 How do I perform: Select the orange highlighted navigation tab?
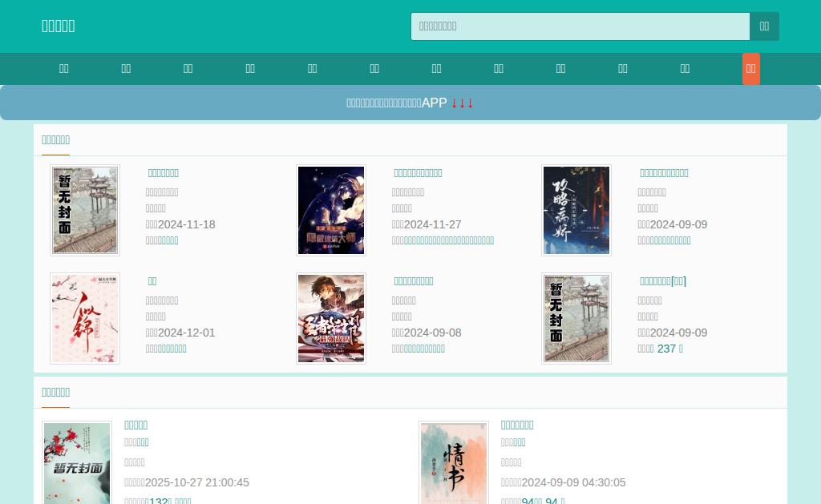pos(750,69)
